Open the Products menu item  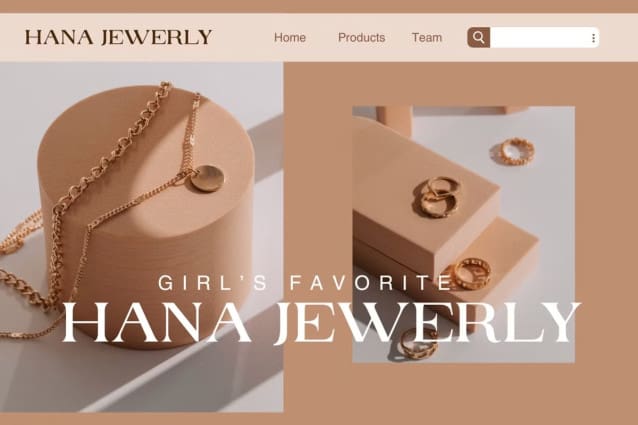(361, 37)
